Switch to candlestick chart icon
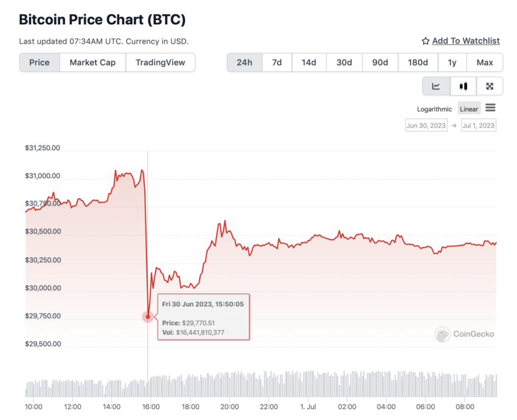 [x=463, y=86]
